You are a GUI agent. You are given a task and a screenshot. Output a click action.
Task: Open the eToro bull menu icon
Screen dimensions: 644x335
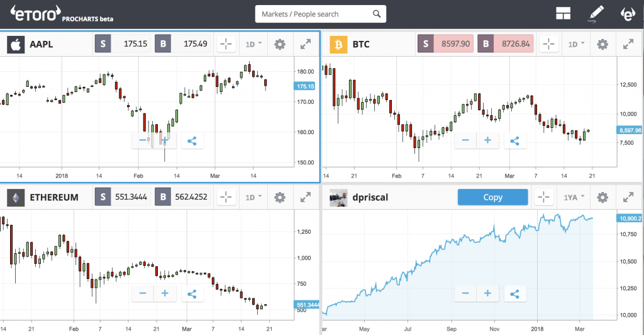click(x=628, y=14)
